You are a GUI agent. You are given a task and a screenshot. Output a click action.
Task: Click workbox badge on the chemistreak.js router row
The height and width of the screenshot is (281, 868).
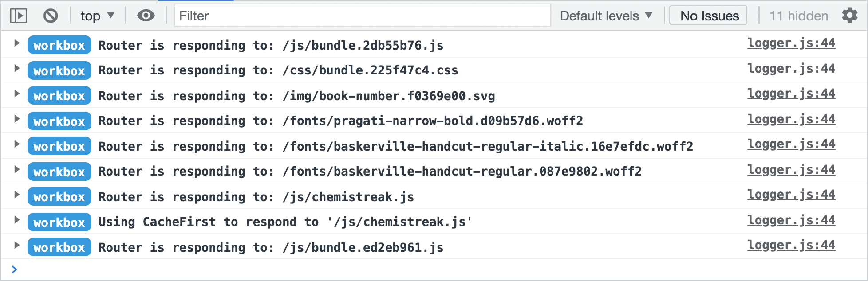[59, 197]
